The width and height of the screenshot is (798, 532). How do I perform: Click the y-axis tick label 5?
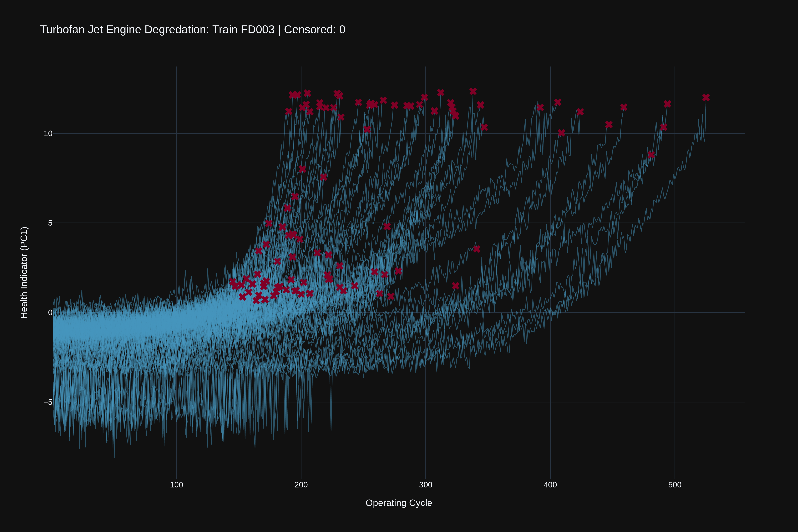[x=50, y=223]
